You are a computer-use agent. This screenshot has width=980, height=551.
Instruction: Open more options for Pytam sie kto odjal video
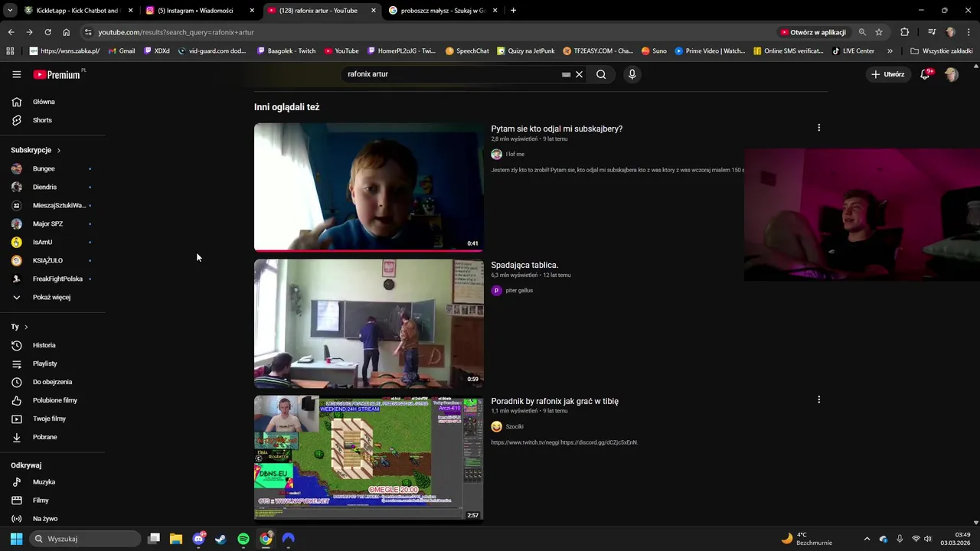[x=818, y=128]
